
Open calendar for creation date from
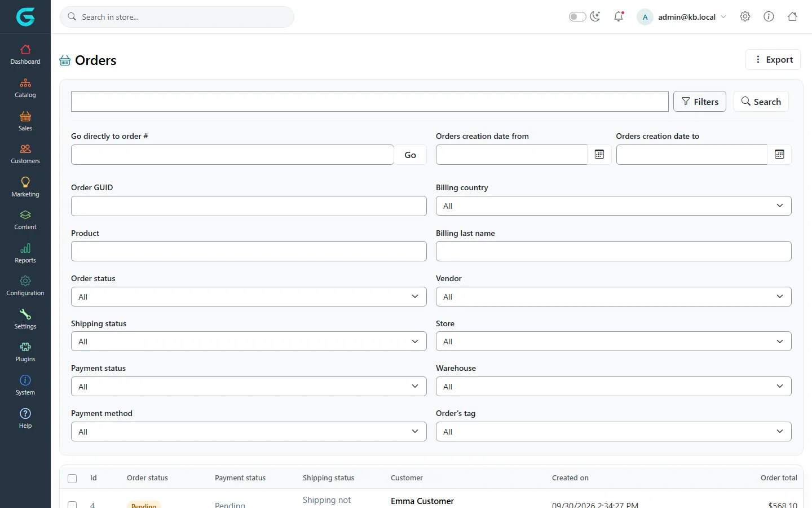[599, 155]
